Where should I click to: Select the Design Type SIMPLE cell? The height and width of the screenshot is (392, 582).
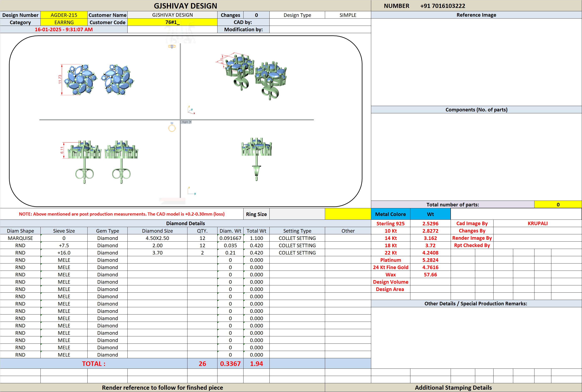coord(348,15)
